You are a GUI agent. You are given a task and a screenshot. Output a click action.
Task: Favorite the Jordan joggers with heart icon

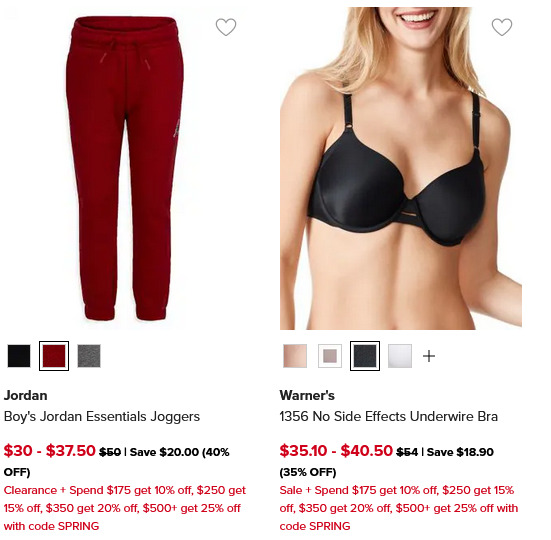click(x=226, y=27)
